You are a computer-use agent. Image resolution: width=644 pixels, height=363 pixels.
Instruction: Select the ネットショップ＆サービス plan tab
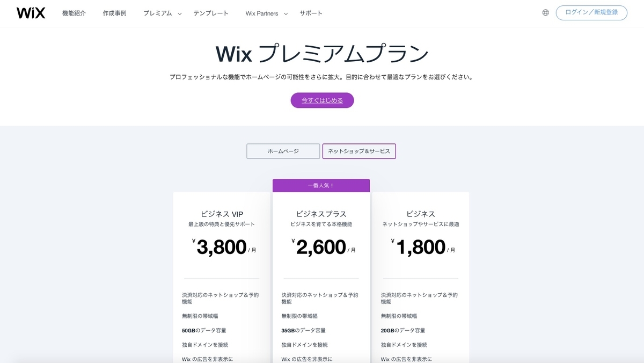pos(358,151)
